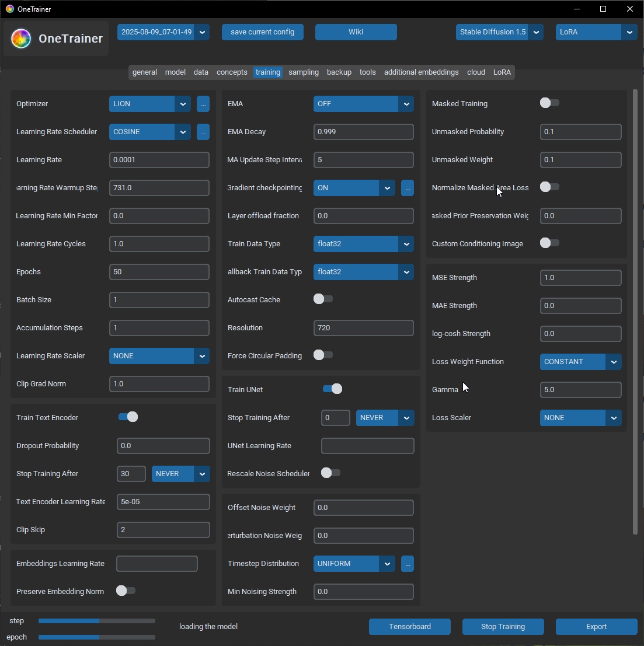Enable Force Circular Padding switch
The image size is (644, 646).
click(x=323, y=355)
